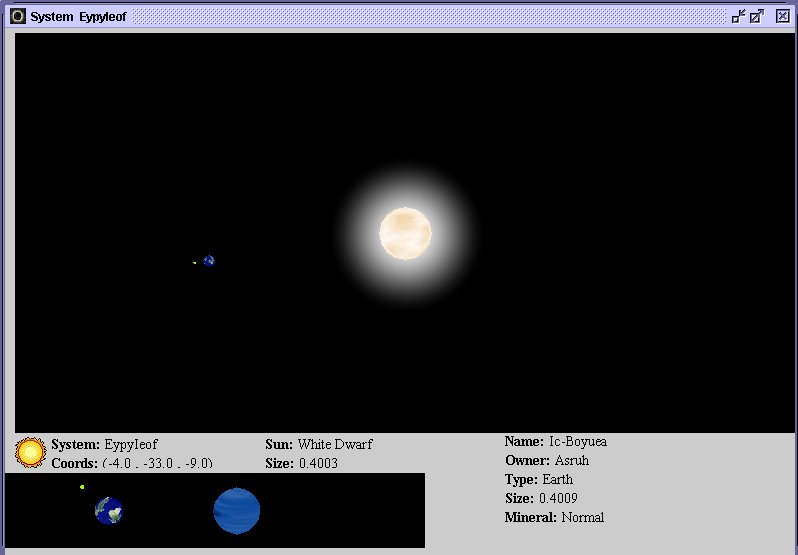Viewport: 798px width, 555px height.
Task: Click the white dwarf sun in the system view
Action: tap(405, 233)
